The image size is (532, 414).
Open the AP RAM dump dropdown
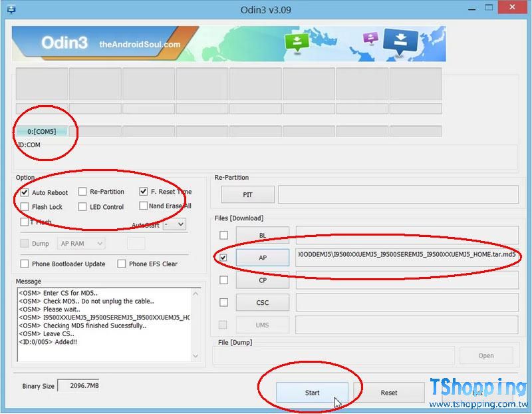[x=81, y=244]
